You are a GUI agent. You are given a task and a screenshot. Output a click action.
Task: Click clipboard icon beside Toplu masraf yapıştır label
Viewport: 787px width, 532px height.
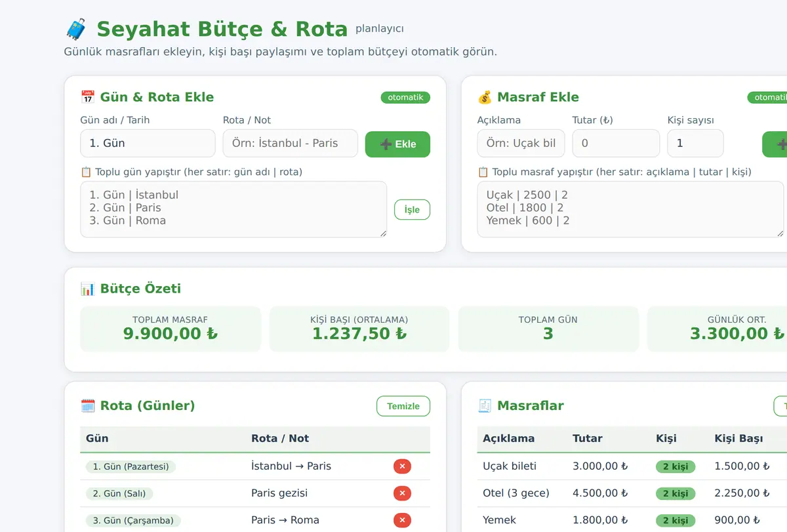coord(483,172)
